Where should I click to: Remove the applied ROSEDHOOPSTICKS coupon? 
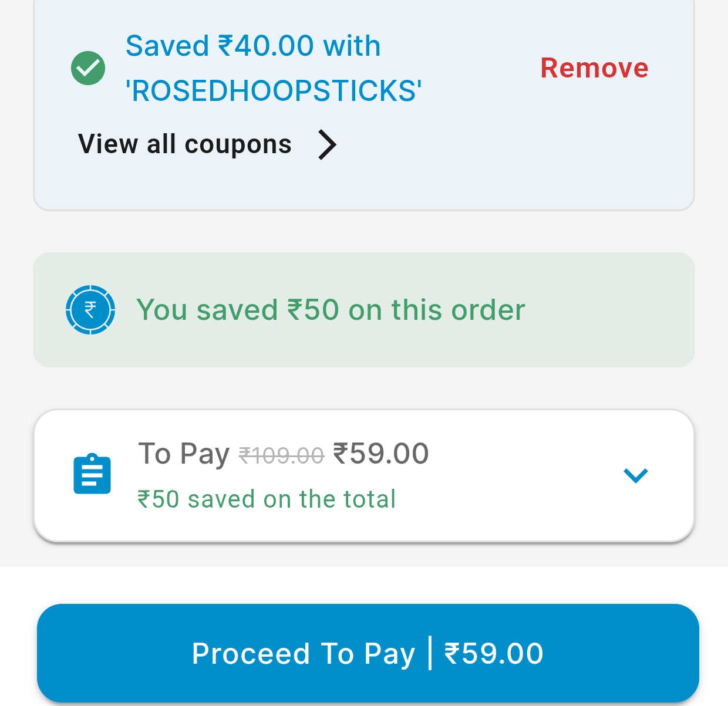(x=594, y=68)
